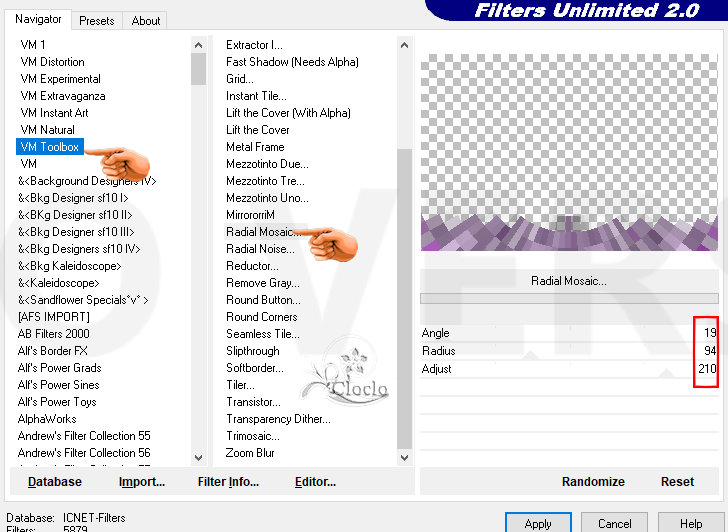Click up arrow of filter list scrollbar

(404, 45)
